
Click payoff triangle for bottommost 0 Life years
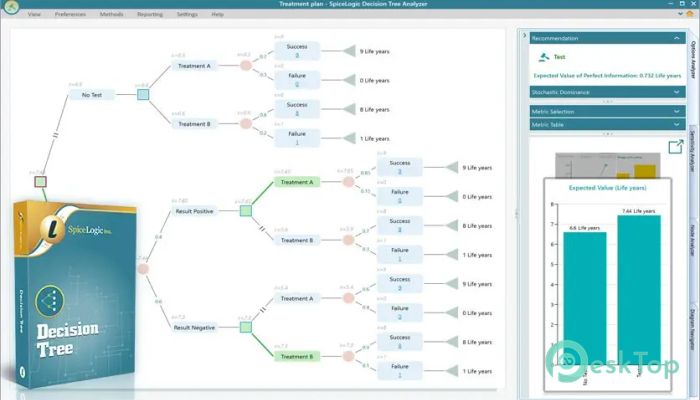tap(453, 313)
